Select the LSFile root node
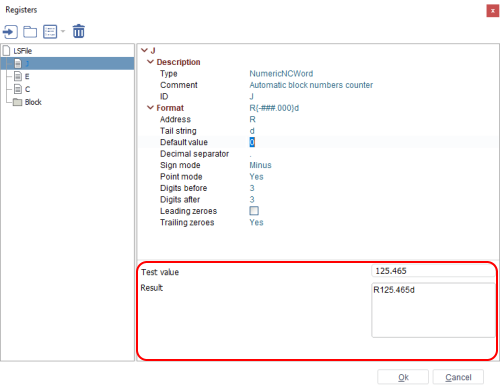The width and height of the screenshot is (500, 389). [22, 51]
